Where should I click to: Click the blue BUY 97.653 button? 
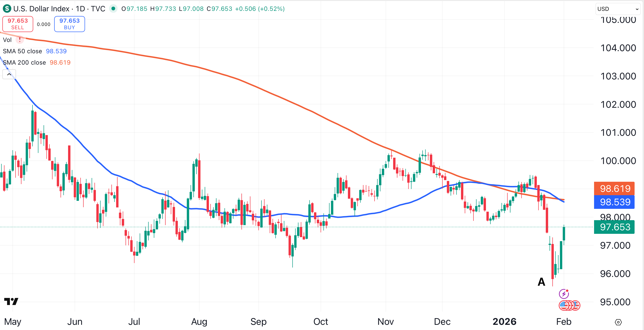(x=69, y=24)
